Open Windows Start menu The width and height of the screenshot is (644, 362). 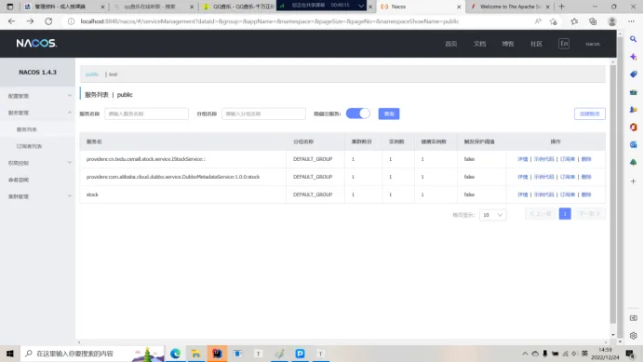[x=10, y=354]
